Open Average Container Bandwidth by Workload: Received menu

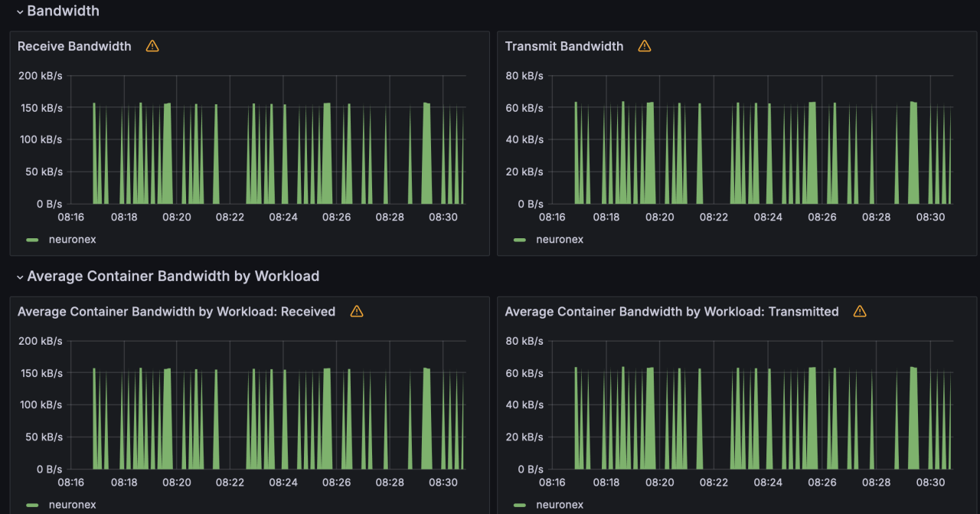click(176, 312)
